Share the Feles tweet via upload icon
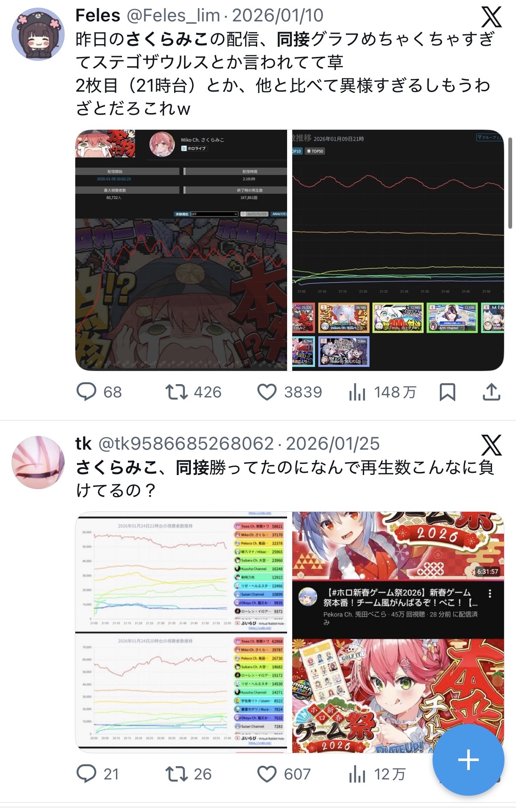516x812 pixels. coord(491,392)
